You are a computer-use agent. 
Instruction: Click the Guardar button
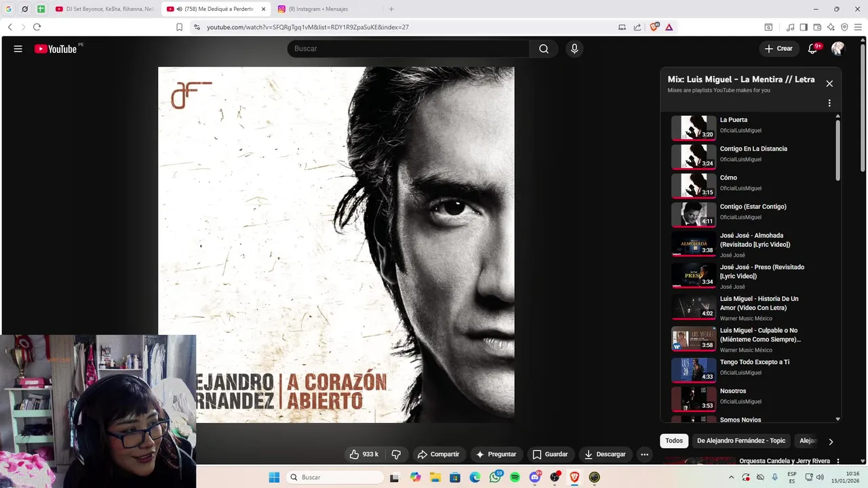coord(550,454)
